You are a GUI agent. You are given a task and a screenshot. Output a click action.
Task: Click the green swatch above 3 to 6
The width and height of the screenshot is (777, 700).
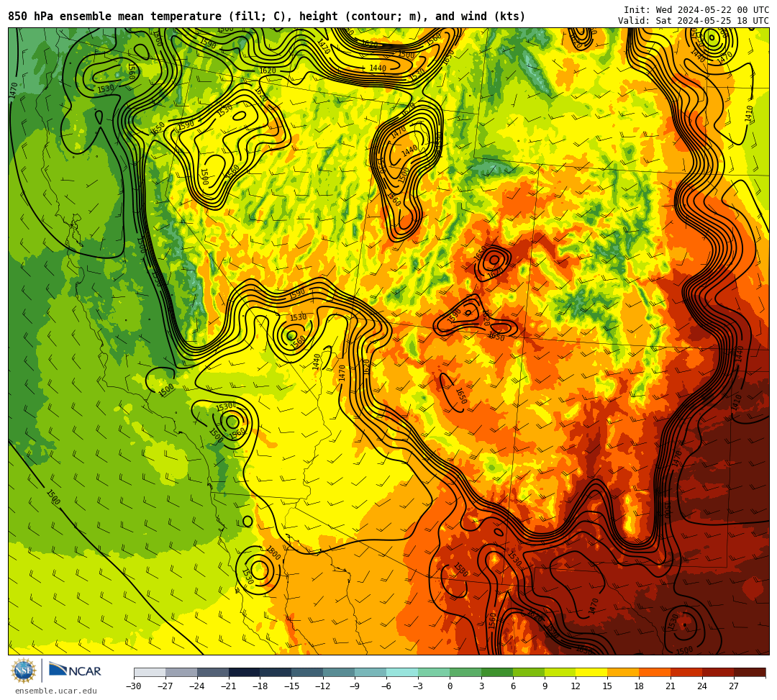(x=497, y=672)
